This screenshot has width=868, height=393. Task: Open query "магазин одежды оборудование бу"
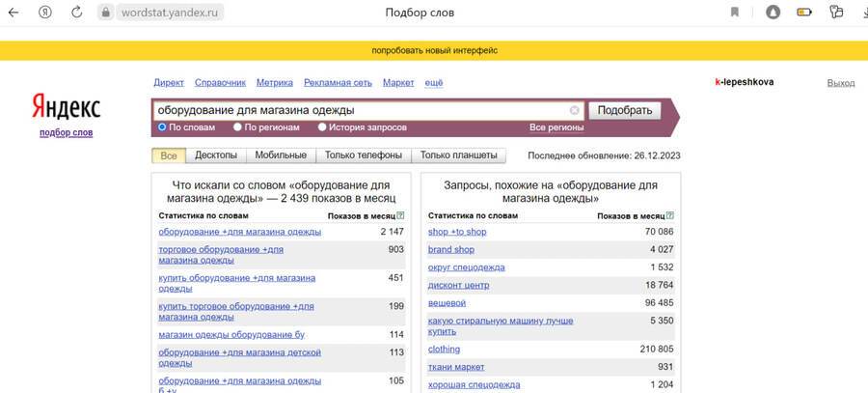[x=231, y=335]
